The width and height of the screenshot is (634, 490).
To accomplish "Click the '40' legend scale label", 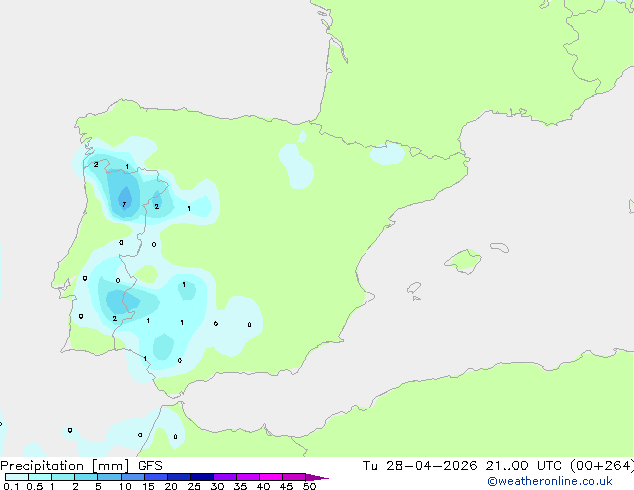I will [263, 486].
